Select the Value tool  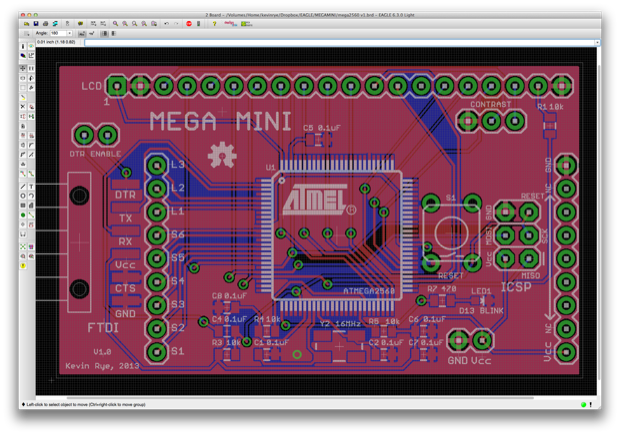[31, 136]
